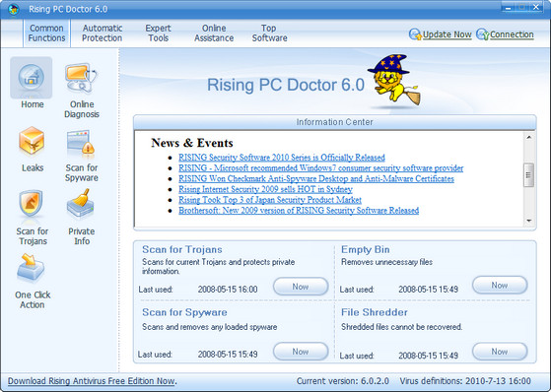Start One Click Action icon
The width and height of the screenshot is (551, 392).
coord(31,269)
